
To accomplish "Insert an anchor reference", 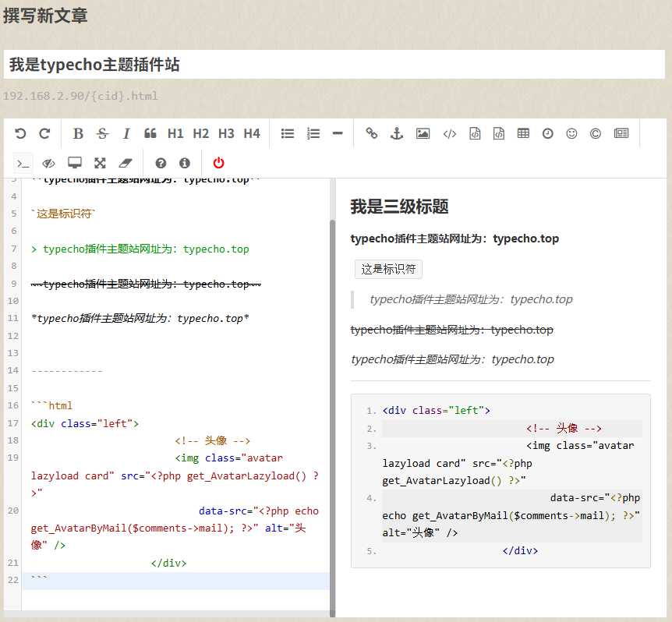I will click(x=397, y=133).
